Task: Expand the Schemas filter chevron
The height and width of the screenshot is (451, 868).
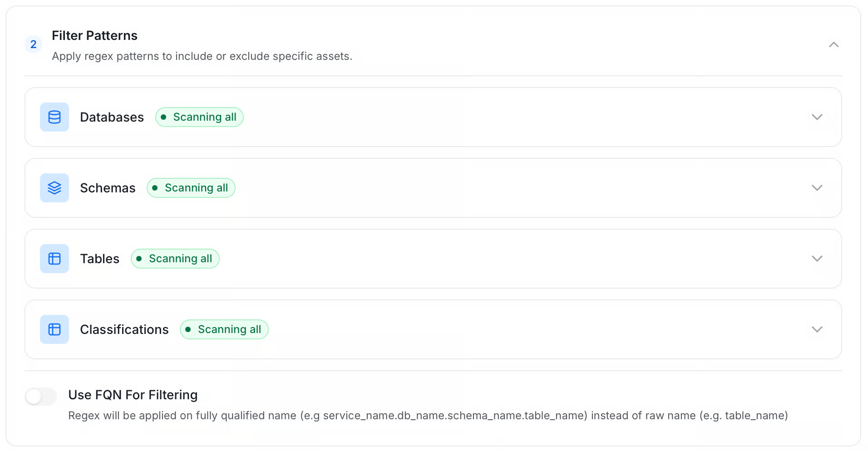Action: [817, 188]
